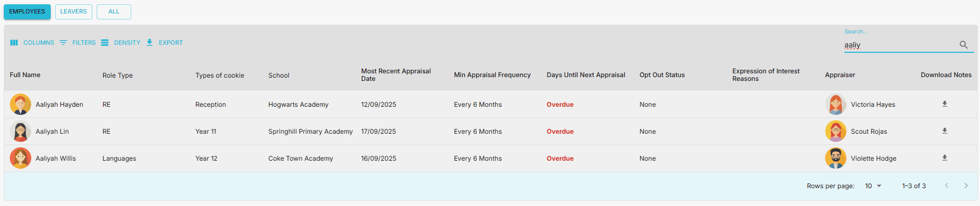This screenshot has height=206, width=980.
Task: Change table Density setting
Action: pyautogui.click(x=120, y=43)
